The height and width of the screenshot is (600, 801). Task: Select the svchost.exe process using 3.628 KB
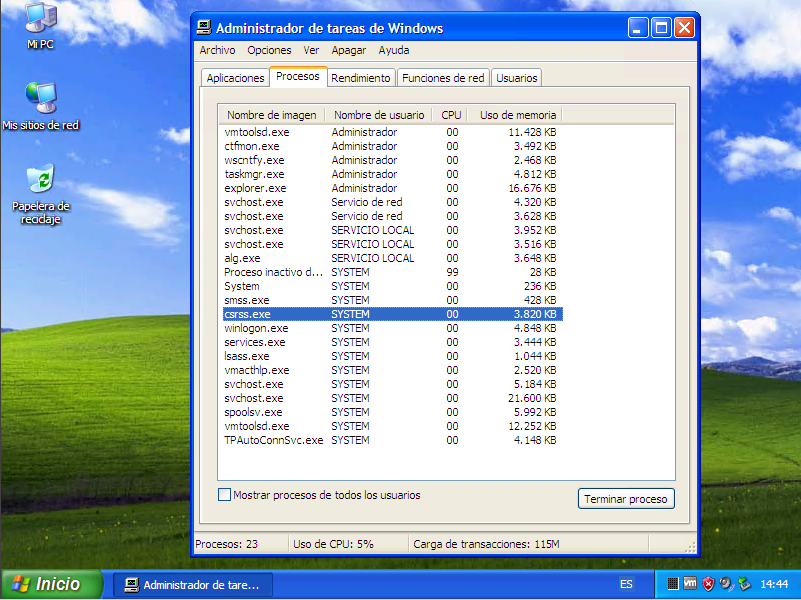392,217
